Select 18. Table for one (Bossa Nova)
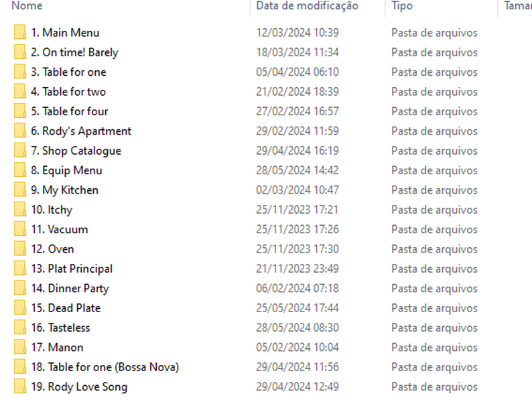The image size is (532, 414). click(x=105, y=367)
